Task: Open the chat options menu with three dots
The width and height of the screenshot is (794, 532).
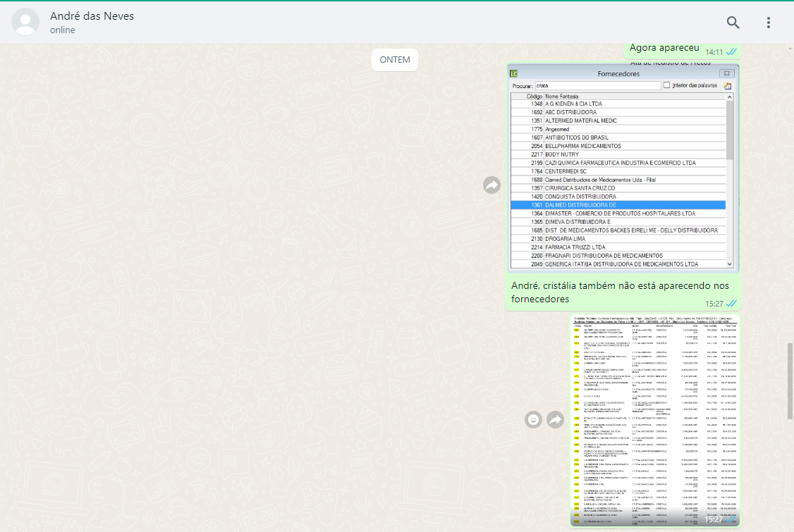Action: [768, 23]
